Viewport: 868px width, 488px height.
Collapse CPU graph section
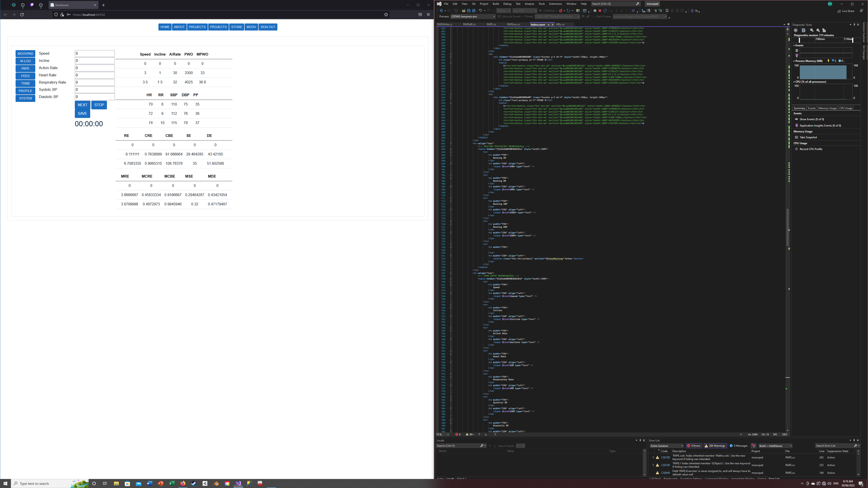click(x=794, y=82)
